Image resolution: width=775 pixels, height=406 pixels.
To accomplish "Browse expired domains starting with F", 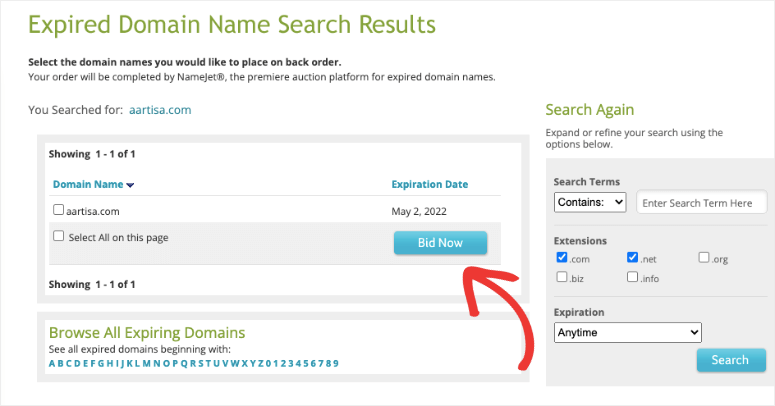I will click(92, 363).
